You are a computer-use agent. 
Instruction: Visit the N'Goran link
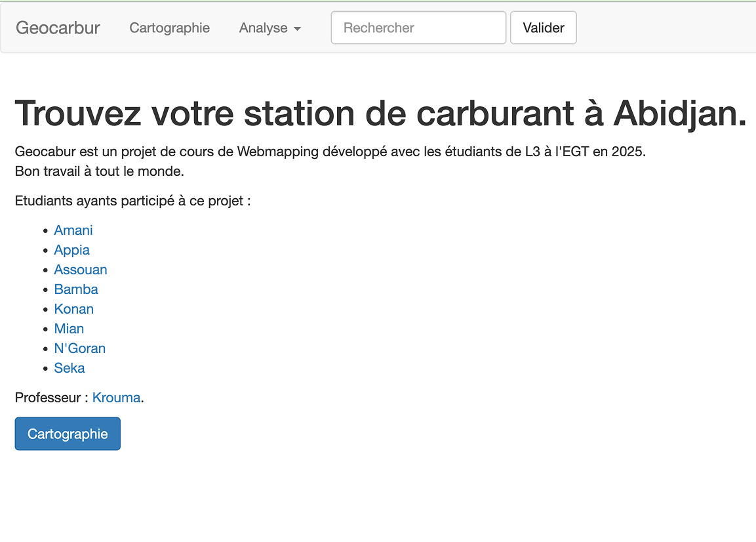[x=79, y=348]
